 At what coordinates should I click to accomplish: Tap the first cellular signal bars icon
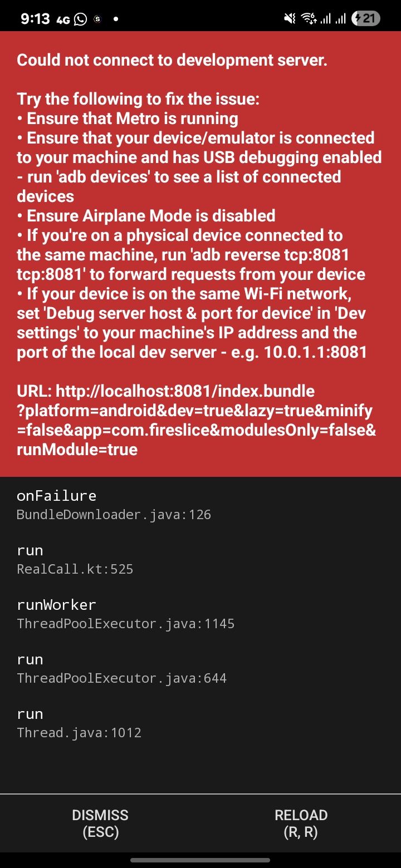pos(325,19)
